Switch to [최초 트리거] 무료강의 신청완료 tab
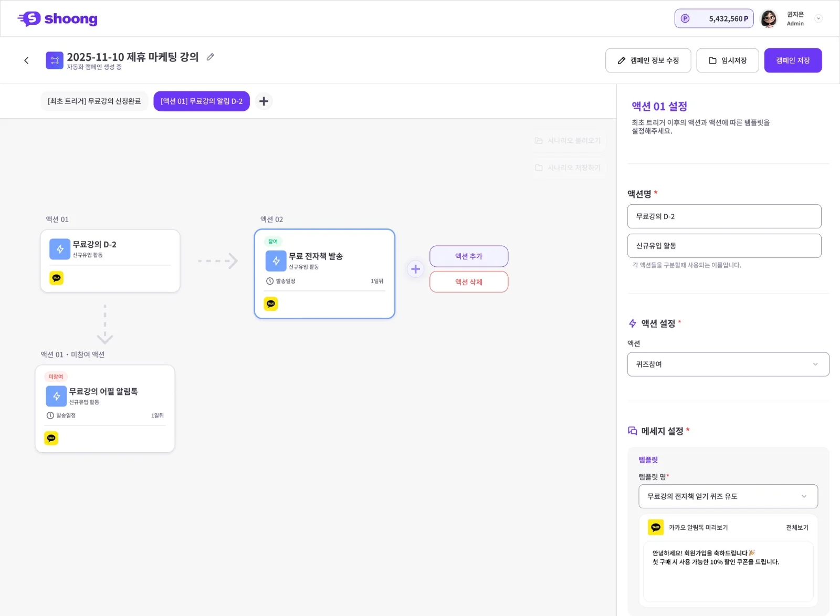This screenshot has height=616, width=840. (x=94, y=101)
